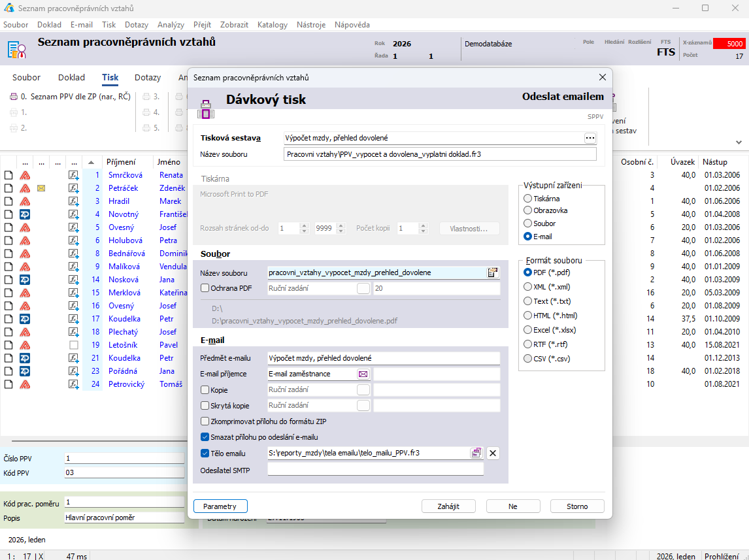Click the blue ZP icon for Pořádná
Screen dimensions: 749x560
(25, 371)
